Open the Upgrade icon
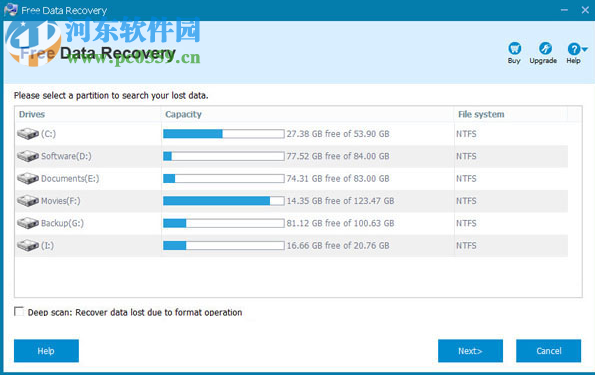The width and height of the screenshot is (595, 375). click(545, 48)
